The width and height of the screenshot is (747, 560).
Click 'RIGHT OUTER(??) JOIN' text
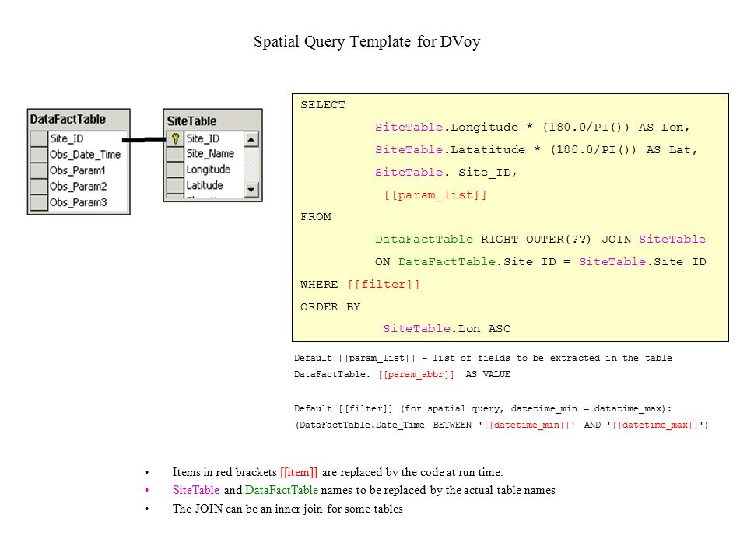(x=556, y=239)
